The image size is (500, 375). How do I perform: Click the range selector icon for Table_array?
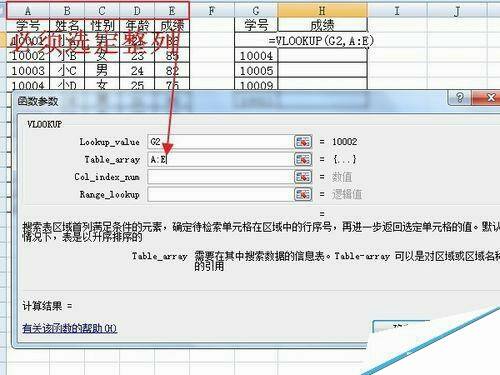click(303, 159)
